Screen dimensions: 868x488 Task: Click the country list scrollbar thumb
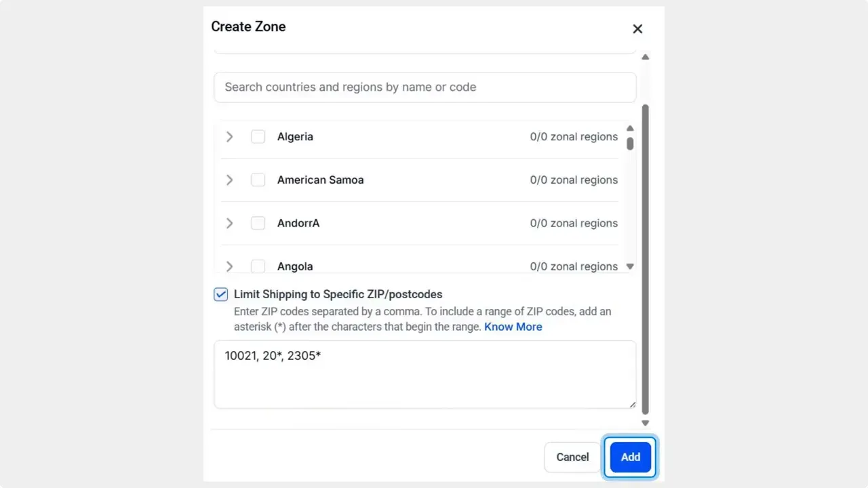tap(630, 144)
